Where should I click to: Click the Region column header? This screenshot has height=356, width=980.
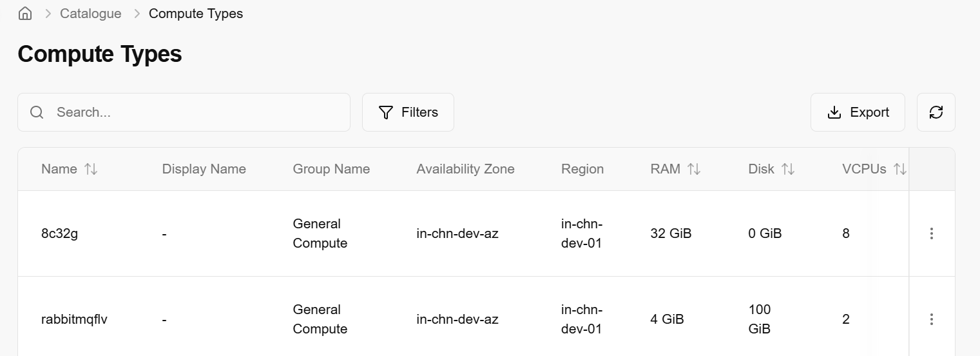pos(582,169)
